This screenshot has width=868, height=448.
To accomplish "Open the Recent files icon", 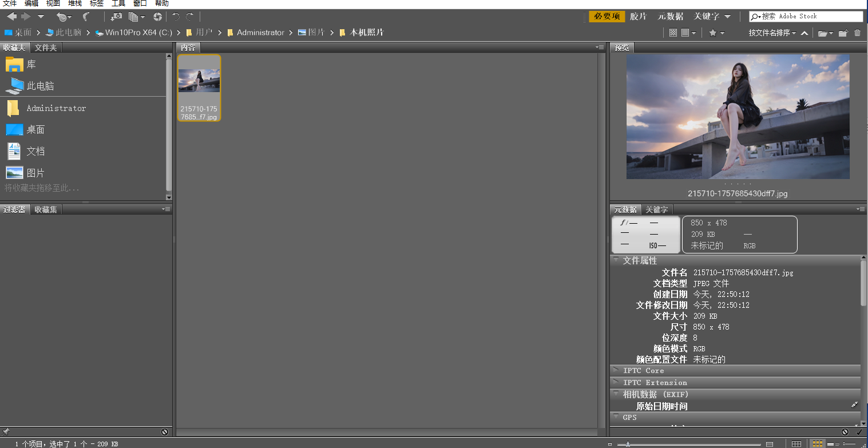I will click(61, 17).
